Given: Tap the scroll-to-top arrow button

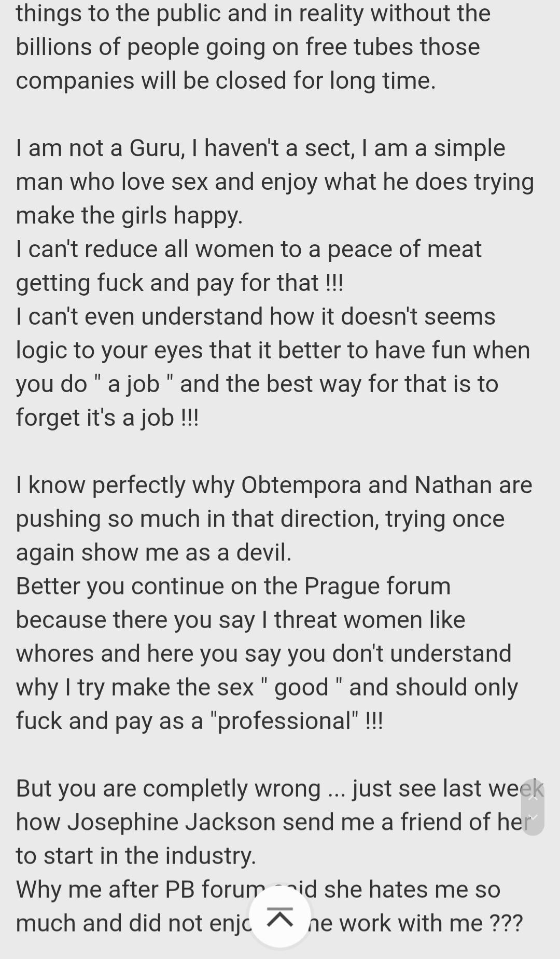Looking at the screenshot, I should click(x=280, y=916).
